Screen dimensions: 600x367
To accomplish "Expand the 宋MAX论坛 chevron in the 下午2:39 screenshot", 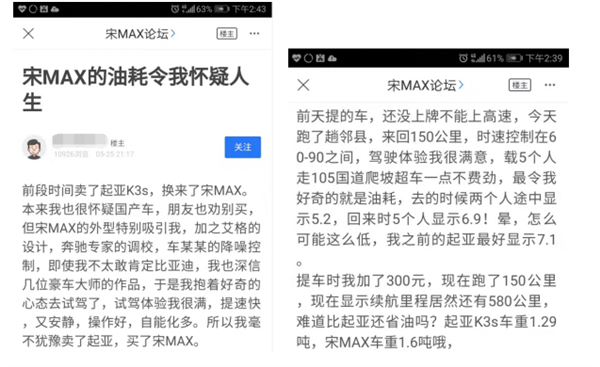I will (x=461, y=85).
